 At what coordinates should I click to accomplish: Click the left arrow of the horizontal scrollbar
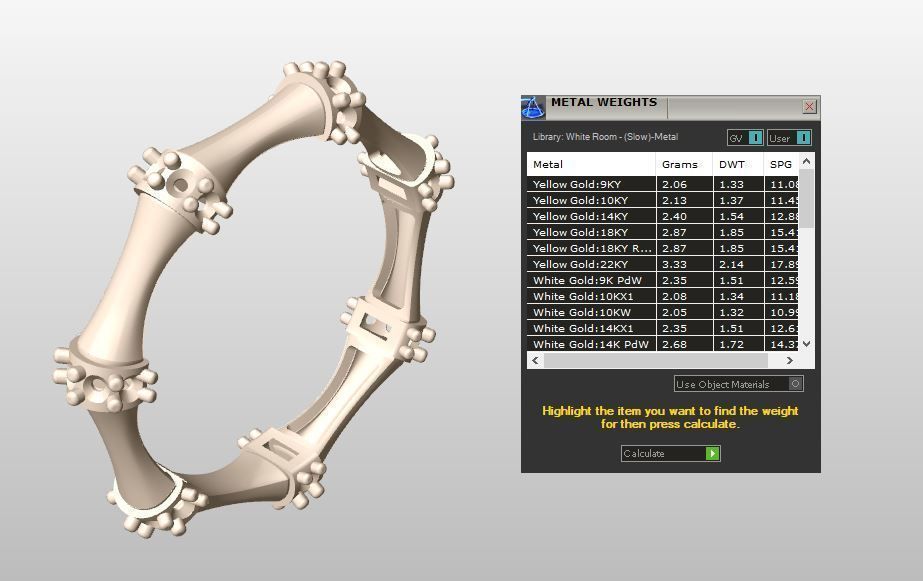point(535,360)
